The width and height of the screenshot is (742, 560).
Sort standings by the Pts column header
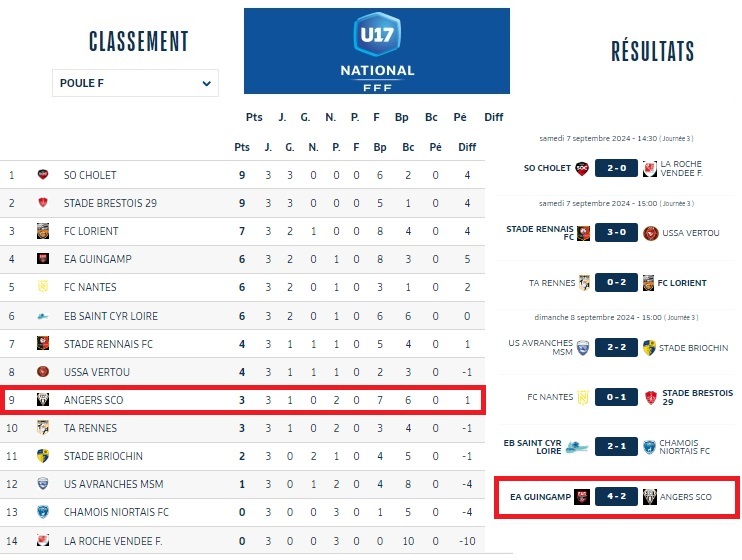click(242, 147)
